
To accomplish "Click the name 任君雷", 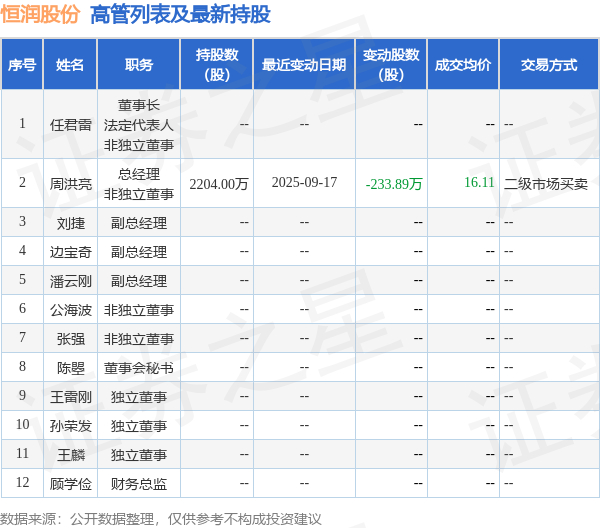I will [x=70, y=125].
